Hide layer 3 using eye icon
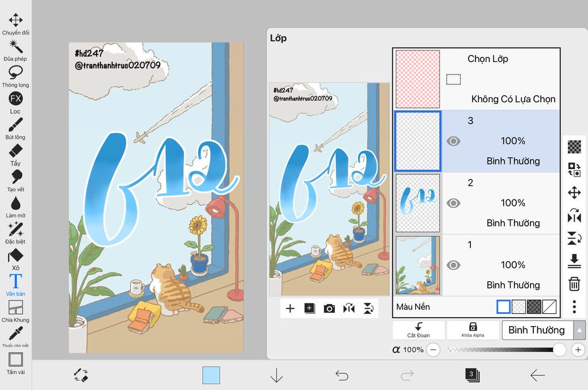 (454, 141)
